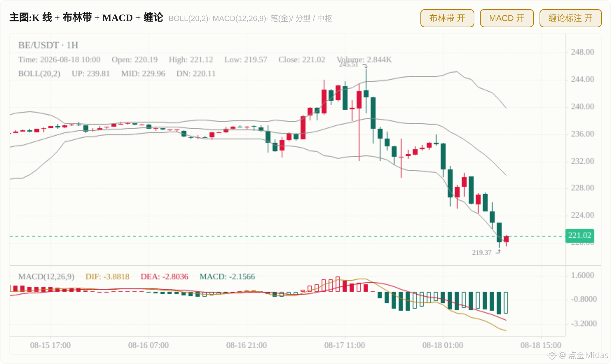Screen dimensions: 611x364
Task: Click the UP: 239.81 band value
Action: pyautogui.click(x=91, y=74)
